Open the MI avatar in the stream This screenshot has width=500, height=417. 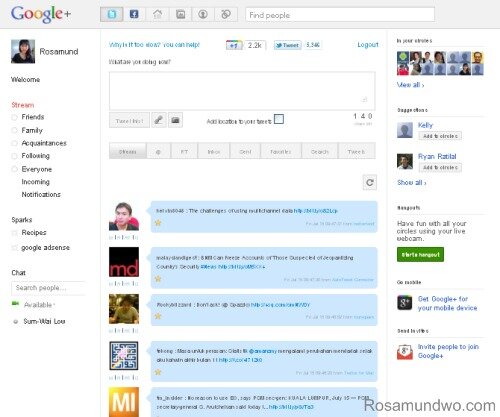[124, 402]
